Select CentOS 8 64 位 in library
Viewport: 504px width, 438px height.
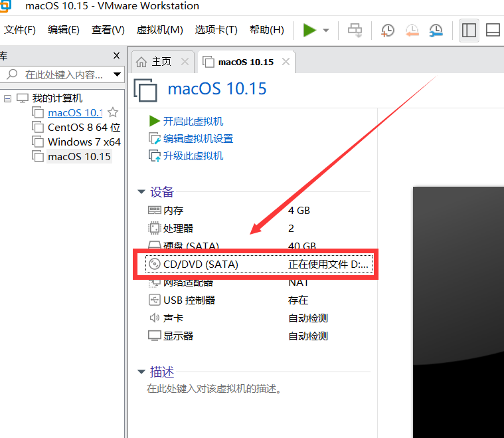click(84, 128)
